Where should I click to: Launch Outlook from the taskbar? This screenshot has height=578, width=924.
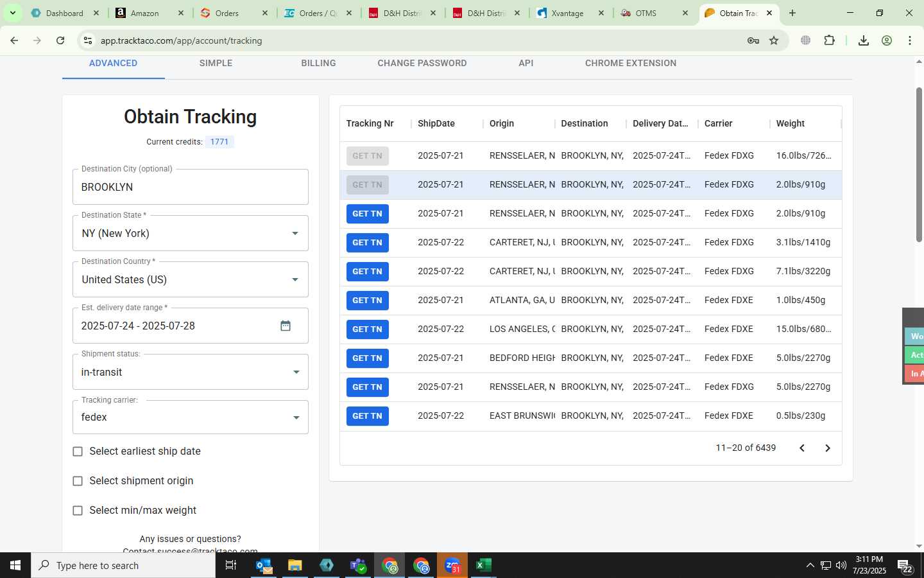click(264, 565)
